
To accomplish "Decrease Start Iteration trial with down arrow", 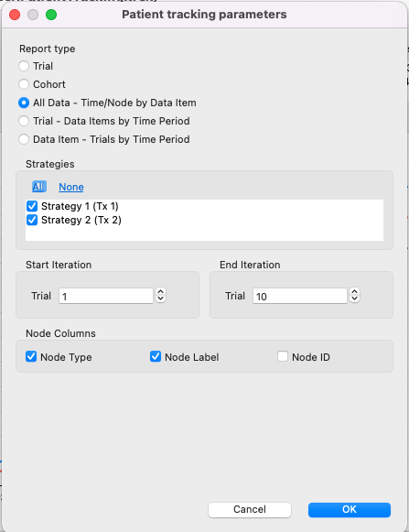I will point(160,299).
